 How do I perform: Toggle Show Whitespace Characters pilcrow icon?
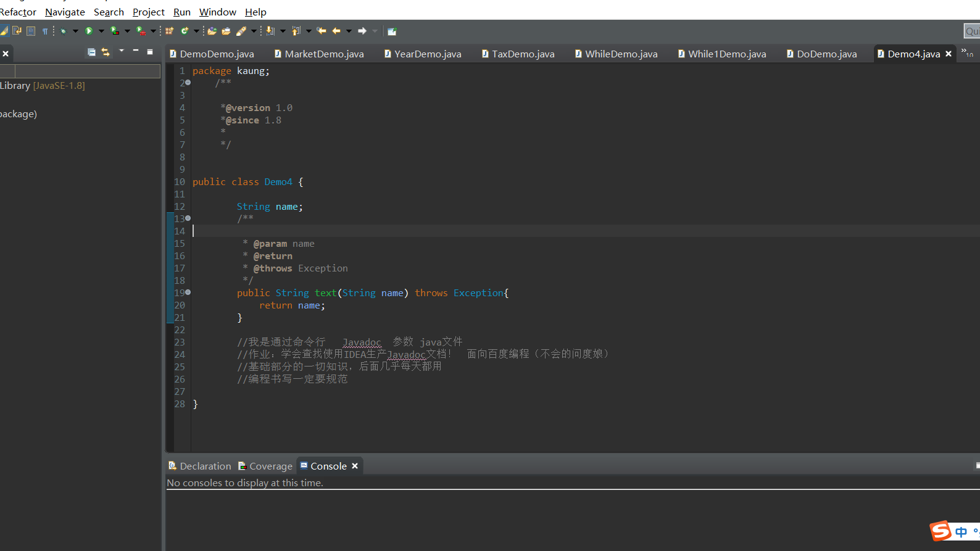45,31
